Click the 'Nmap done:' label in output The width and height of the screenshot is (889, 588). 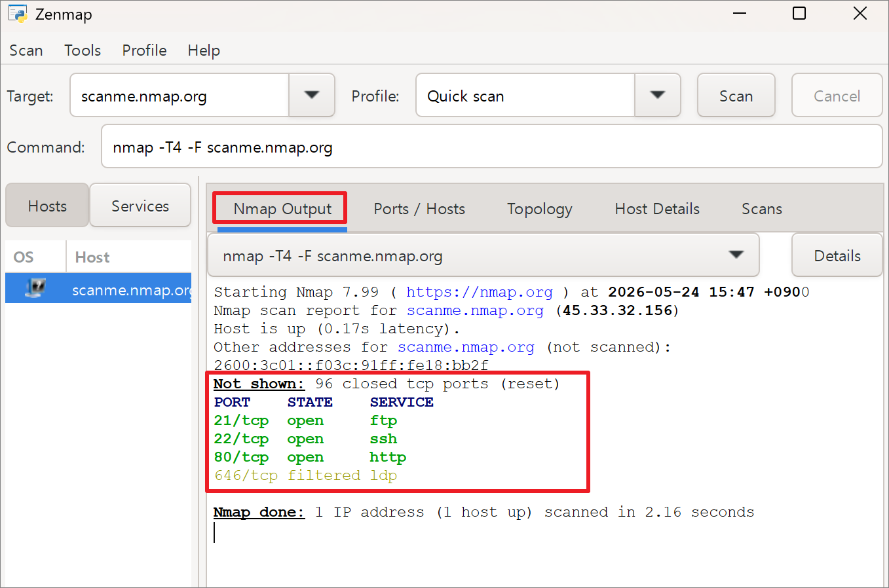[x=259, y=512]
